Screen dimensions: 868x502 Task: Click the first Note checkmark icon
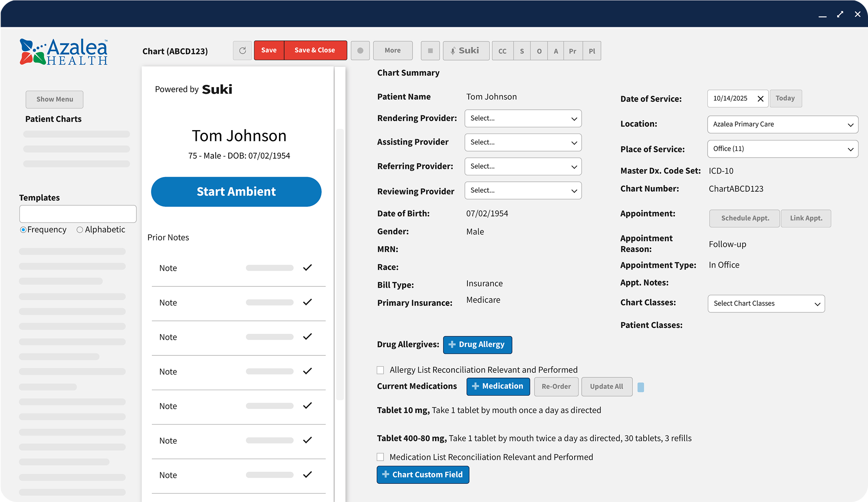307,268
